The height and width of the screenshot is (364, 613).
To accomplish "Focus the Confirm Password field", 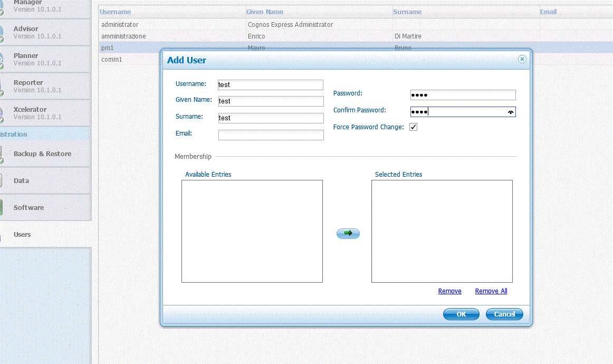I will tap(463, 112).
